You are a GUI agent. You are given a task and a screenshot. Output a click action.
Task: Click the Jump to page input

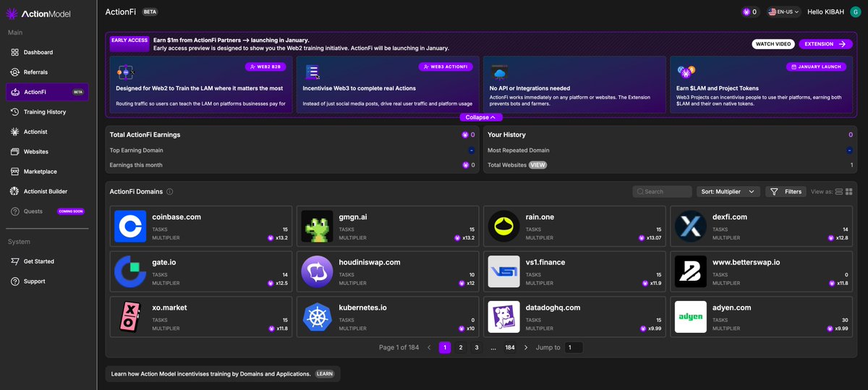pos(574,347)
